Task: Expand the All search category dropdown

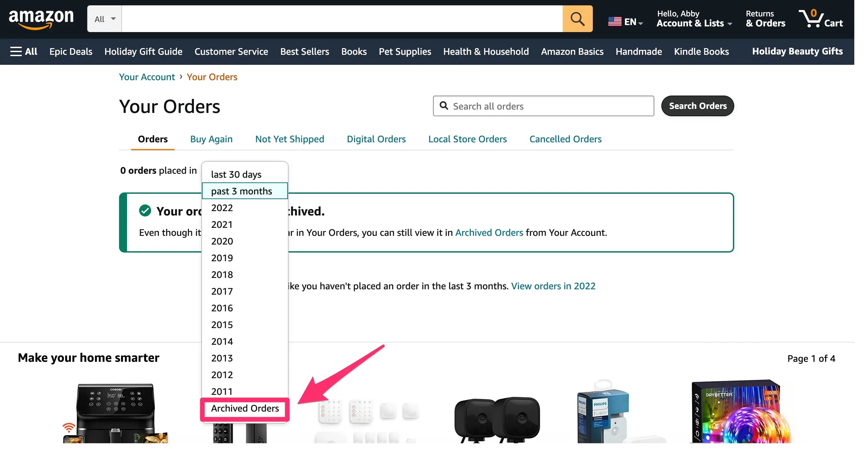Action: click(x=104, y=19)
